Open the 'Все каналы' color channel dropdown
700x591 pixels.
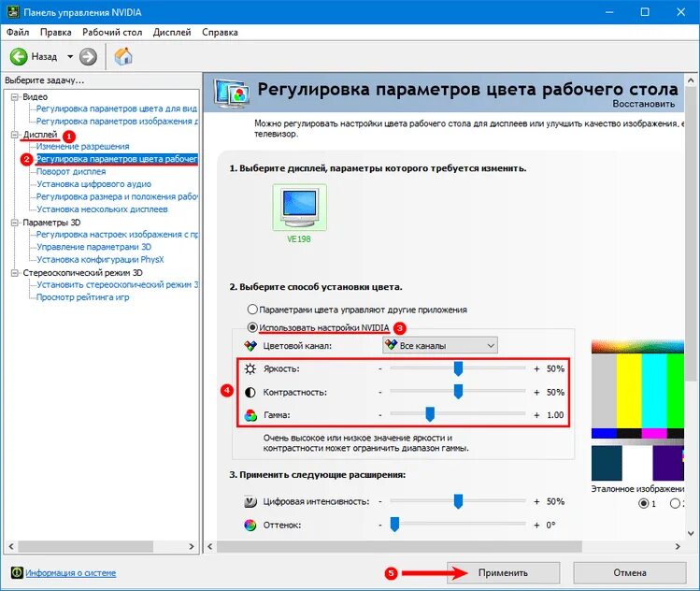coord(440,346)
